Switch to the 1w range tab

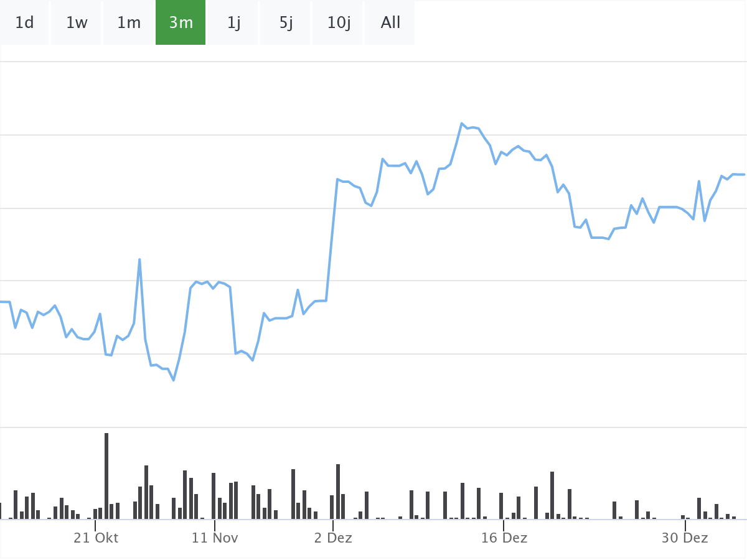[x=77, y=23]
